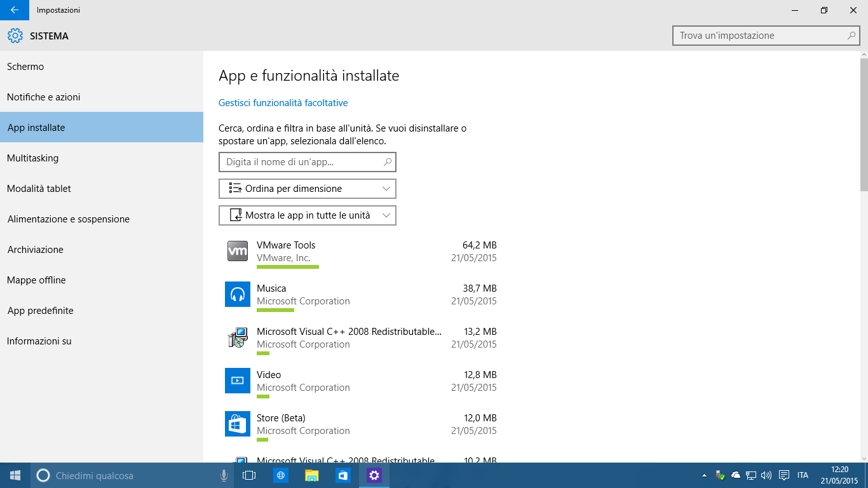Open App predefinite settings
Viewport: 868px width, 488px height.
click(102, 311)
